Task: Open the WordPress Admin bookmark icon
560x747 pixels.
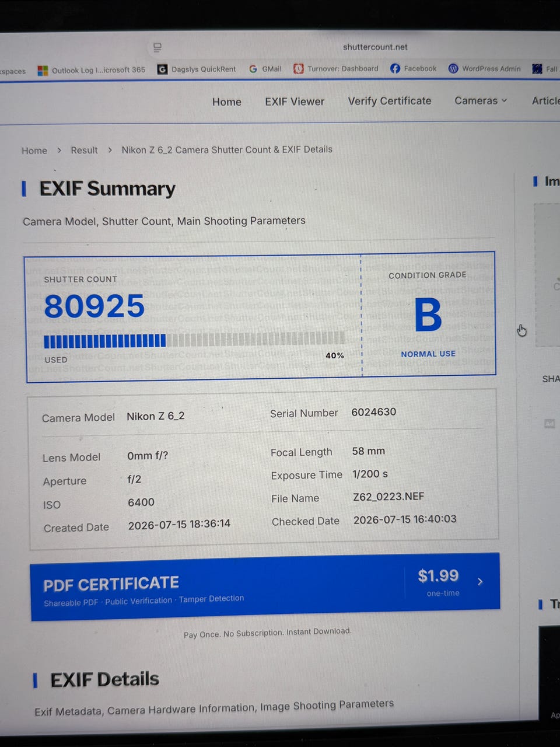Action: (x=453, y=68)
